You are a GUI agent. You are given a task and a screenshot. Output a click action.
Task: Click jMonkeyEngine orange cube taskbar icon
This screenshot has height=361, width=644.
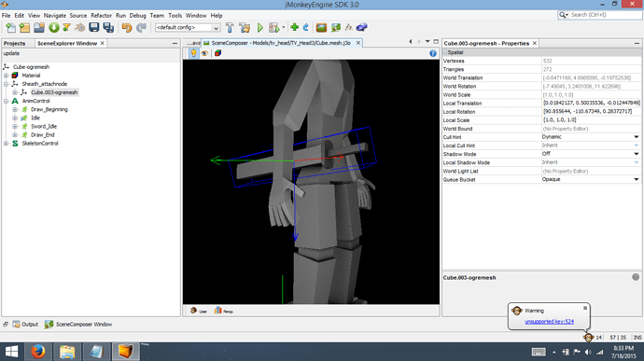coord(125,352)
